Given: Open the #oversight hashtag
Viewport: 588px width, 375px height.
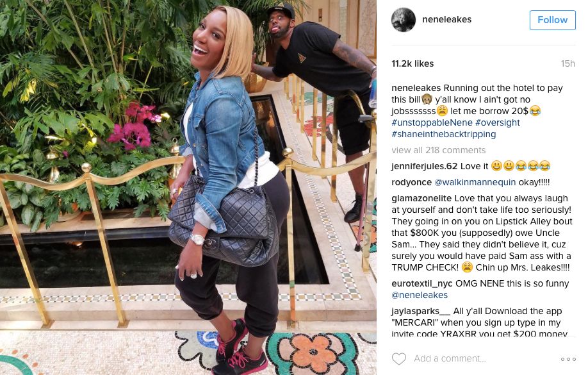Looking at the screenshot, I should (x=498, y=122).
